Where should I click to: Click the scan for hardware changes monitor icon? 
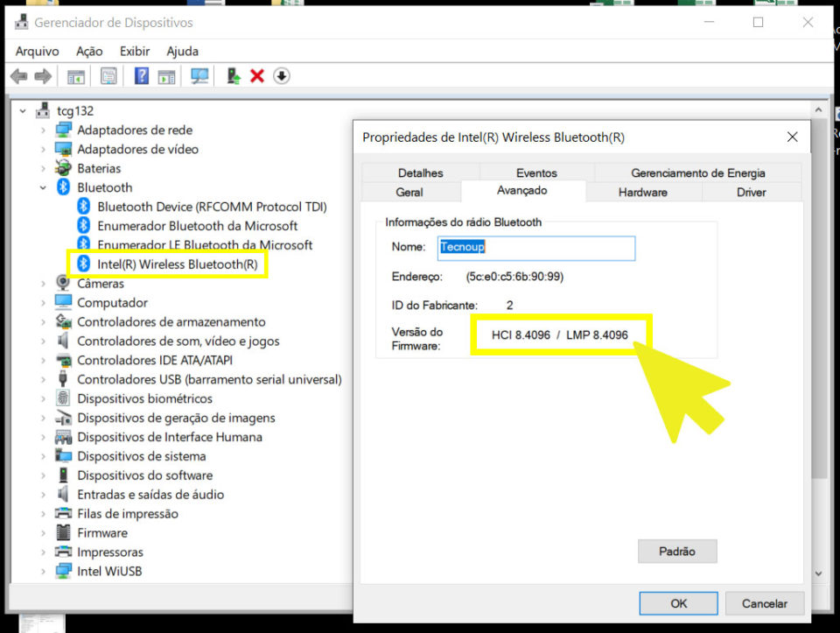point(199,76)
